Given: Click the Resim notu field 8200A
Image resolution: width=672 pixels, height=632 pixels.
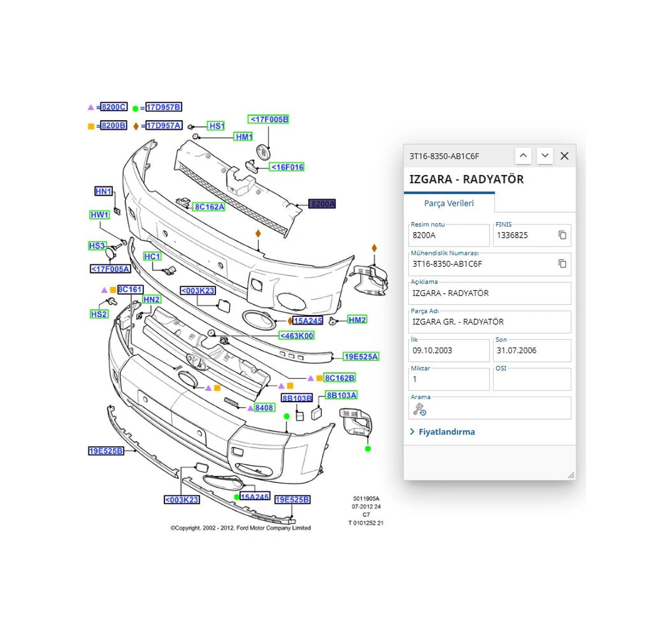Looking at the screenshot, I should [449, 235].
